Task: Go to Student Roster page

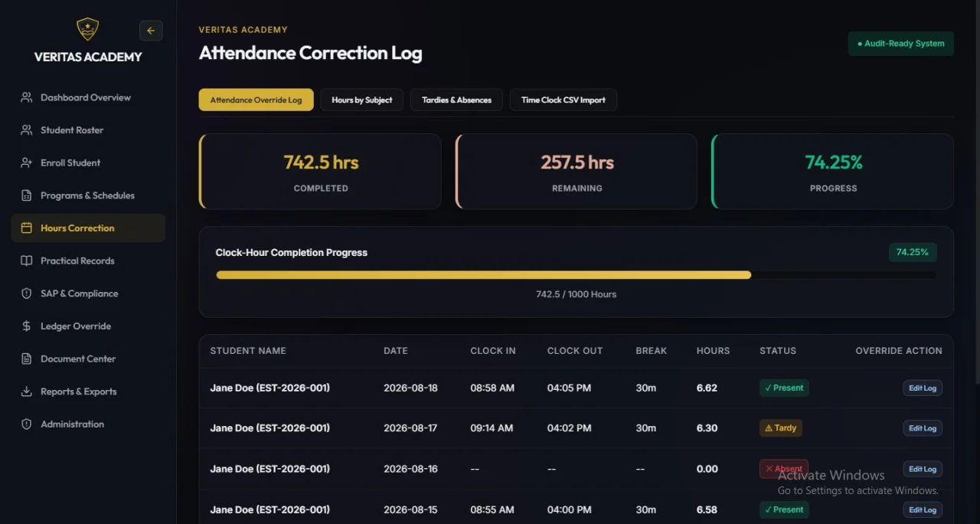Action: click(x=88, y=130)
